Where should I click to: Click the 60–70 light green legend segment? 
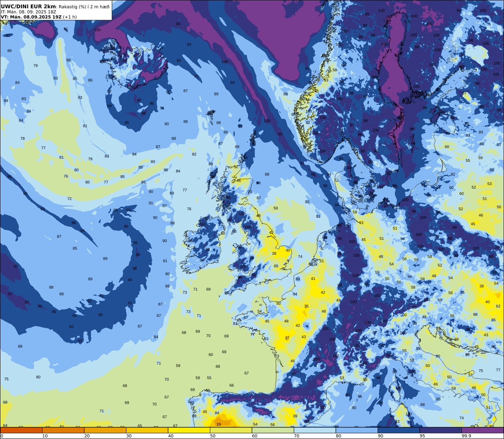coord(273,430)
